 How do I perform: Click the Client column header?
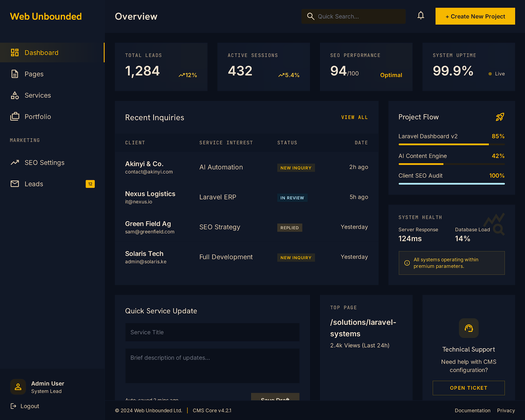tap(135, 143)
